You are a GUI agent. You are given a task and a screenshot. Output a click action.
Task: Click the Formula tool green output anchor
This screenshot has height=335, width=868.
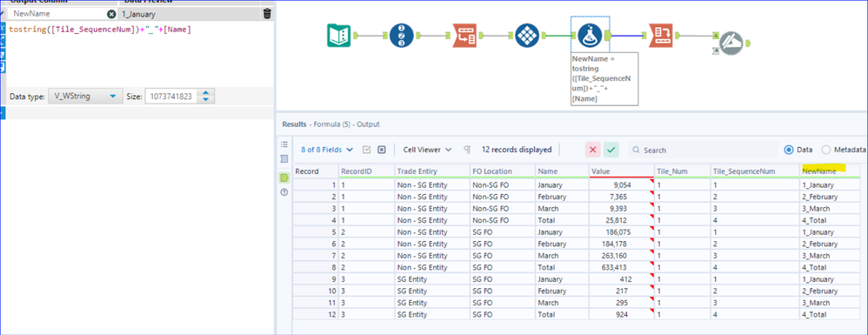point(607,36)
